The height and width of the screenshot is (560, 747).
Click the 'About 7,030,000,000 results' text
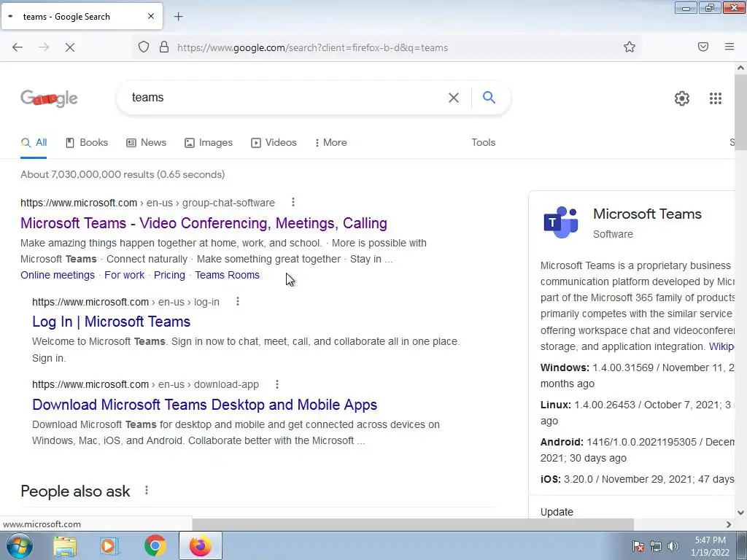click(x=123, y=174)
